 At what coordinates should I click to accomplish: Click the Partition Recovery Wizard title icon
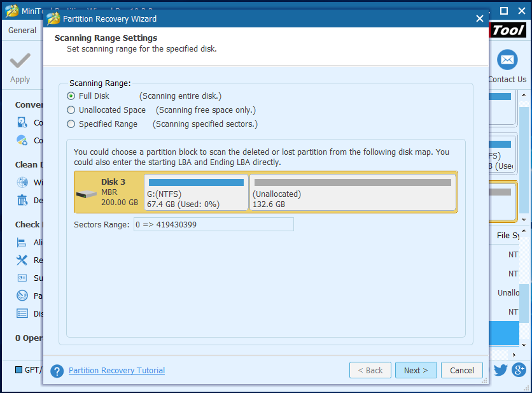coord(53,18)
